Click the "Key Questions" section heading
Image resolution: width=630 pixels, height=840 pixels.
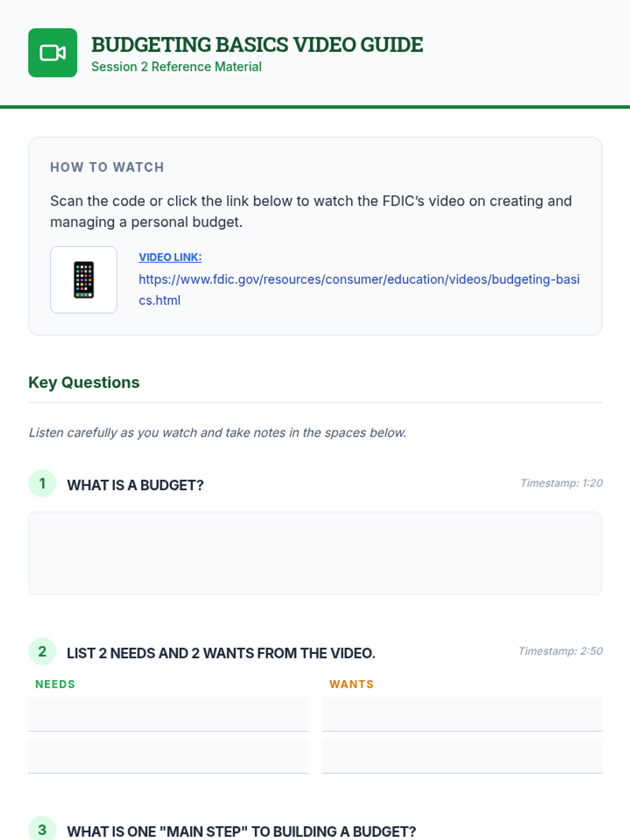(x=84, y=382)
